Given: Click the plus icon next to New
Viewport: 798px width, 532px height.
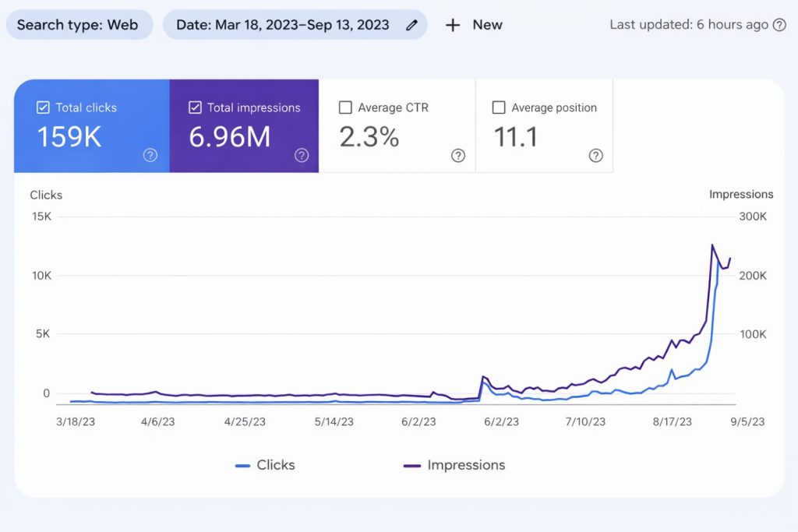Looking at the screenshot, I should click(452, 25).
